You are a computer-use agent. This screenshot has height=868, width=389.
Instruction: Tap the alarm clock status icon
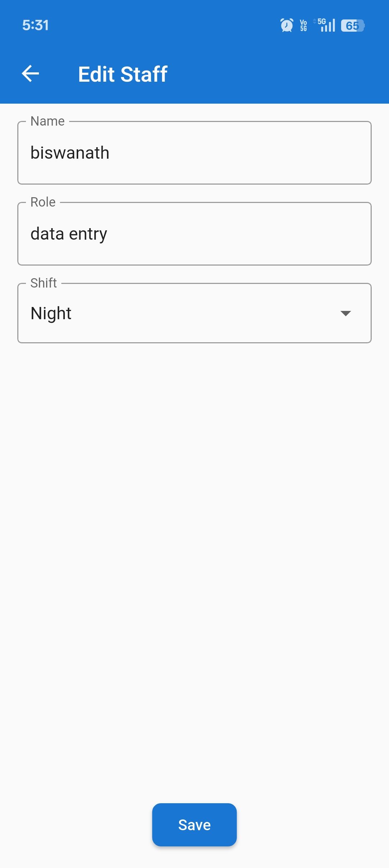[287, 25]
